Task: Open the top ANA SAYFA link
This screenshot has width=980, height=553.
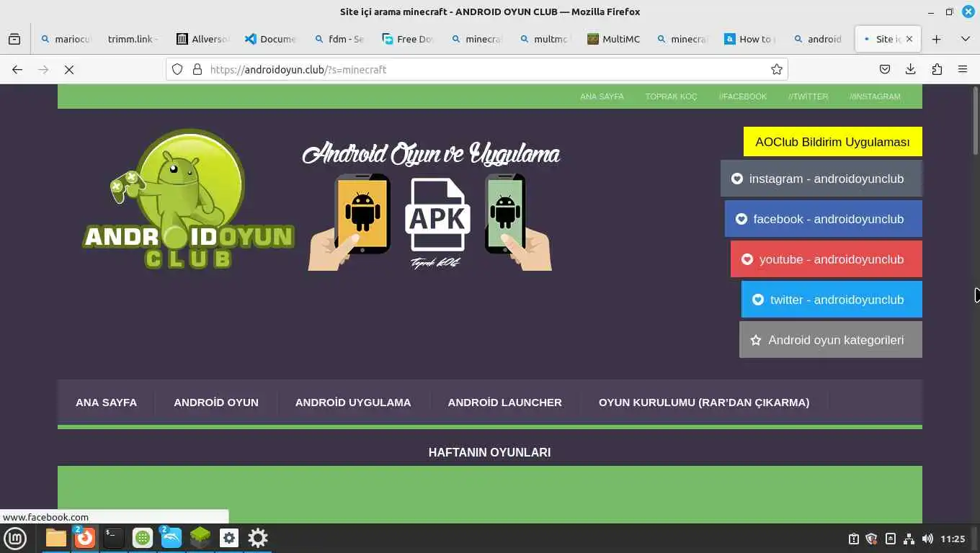Action: (x=602, y=96)
